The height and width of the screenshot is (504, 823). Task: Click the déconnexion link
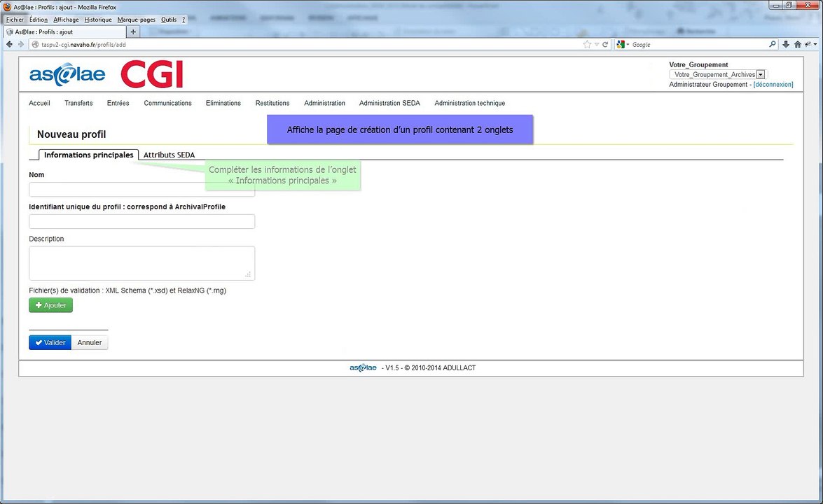click(773, 85)
